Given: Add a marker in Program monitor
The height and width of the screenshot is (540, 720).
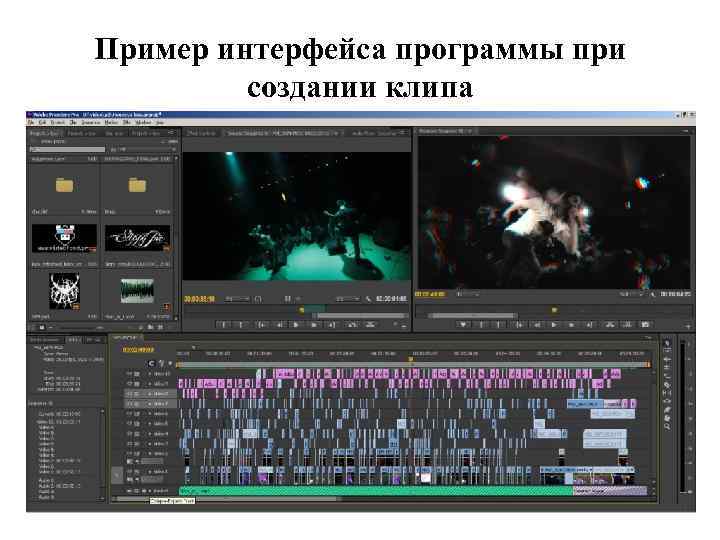Looking at the screenshot, I should tap(463, 325).
